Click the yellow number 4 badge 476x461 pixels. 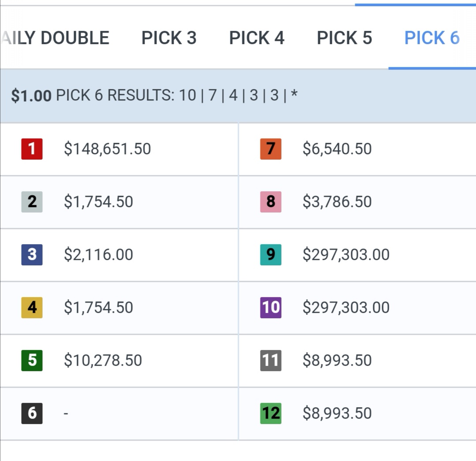coord(32,308)
